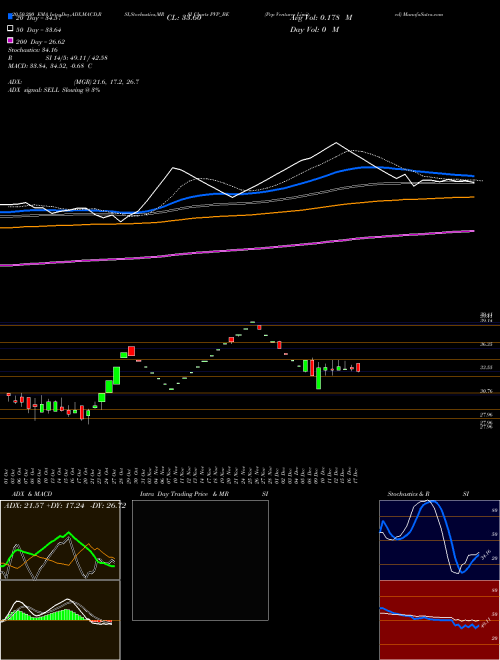Click the white price line's highest peak
Screen dimensions: 500x660
(336, 143)
